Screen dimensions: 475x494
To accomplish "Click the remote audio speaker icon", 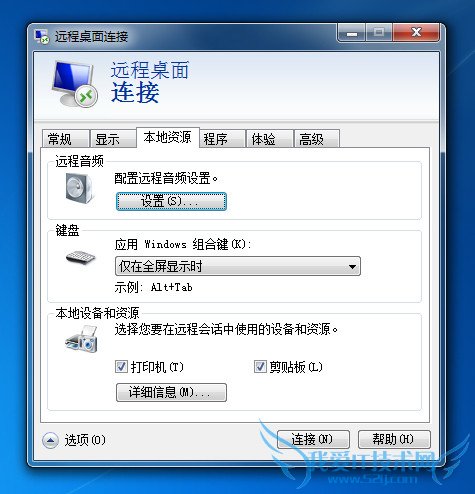I will tap(80, 188).
